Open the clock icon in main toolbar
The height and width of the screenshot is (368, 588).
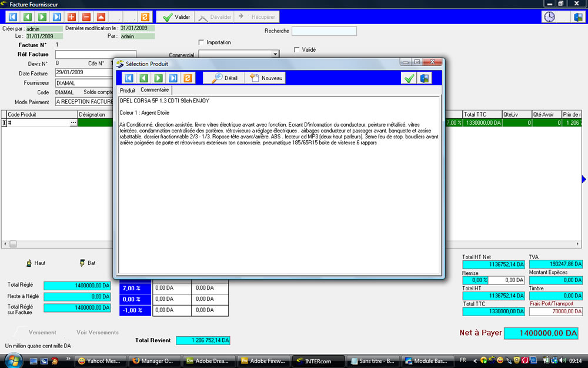pyautogui.click(x=549, y=17)
